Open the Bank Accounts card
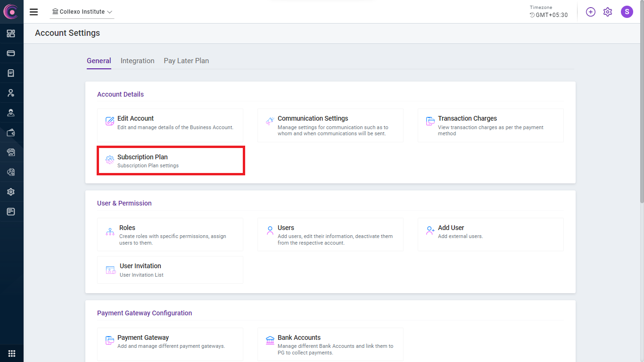Viewport: 644px width, 362px height. 330,344
